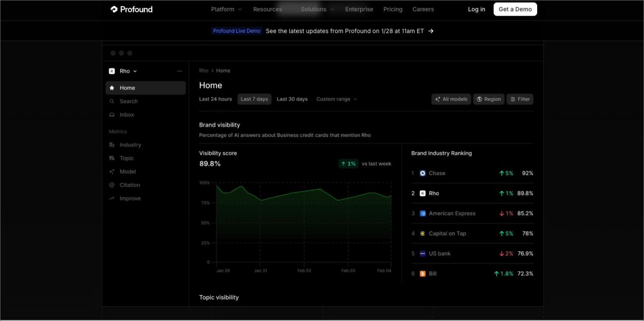Screen dimensions: 644x321
Task: Click the Brand Industry Ranking heading
Action: click(x=441, y=153)
